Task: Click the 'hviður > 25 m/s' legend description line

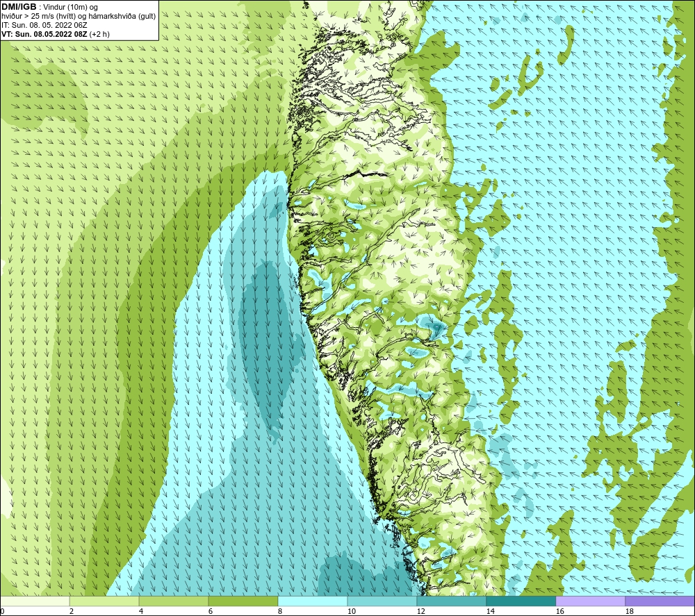Action: pyautogui.click(x=79, y=17)
